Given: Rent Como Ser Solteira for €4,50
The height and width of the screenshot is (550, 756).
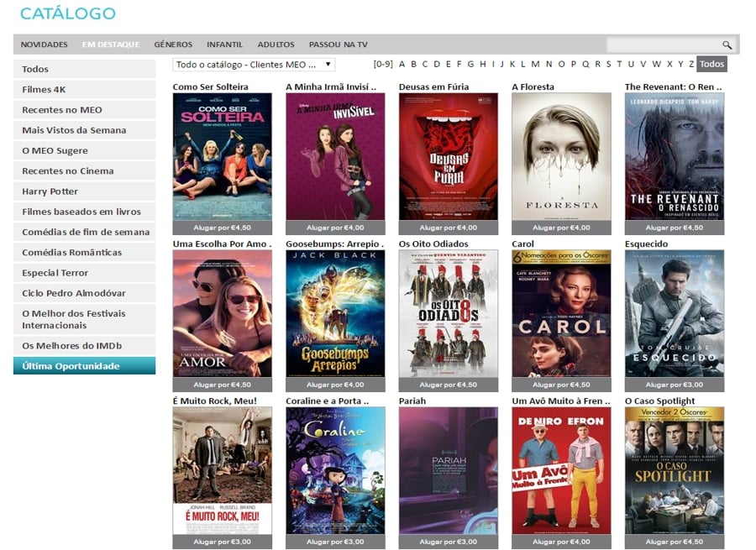Looking at the screenshot, I should click(223, 228).
